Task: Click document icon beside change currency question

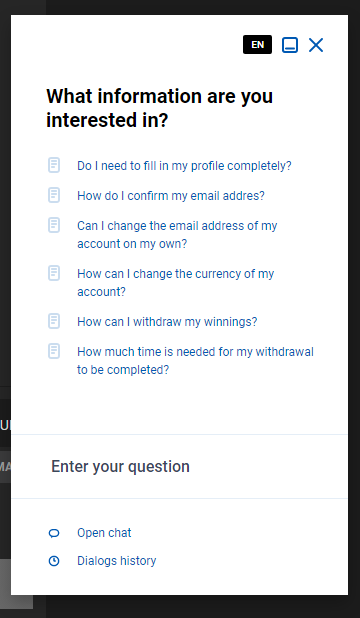Action: 54,273
